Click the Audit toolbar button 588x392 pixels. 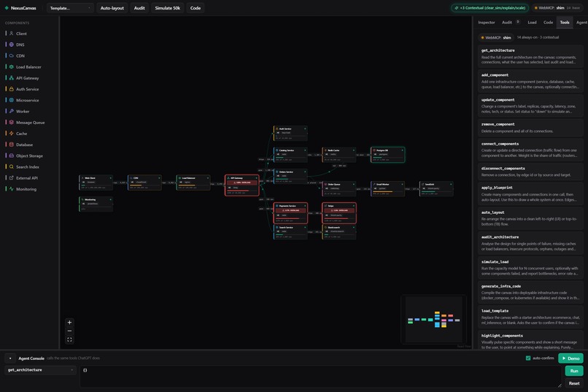point(139,8)
